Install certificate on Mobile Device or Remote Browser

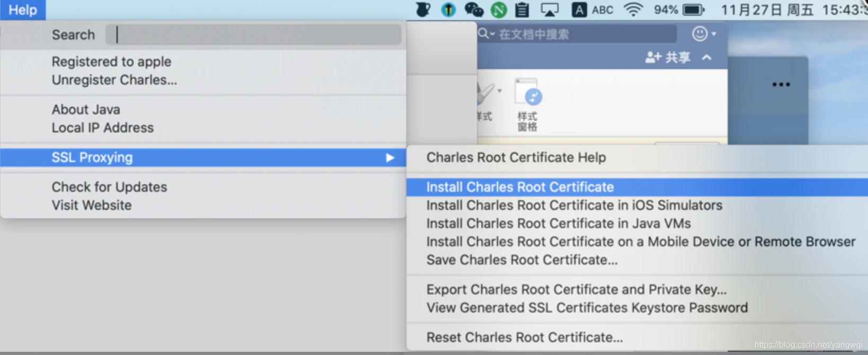[637, 242]
